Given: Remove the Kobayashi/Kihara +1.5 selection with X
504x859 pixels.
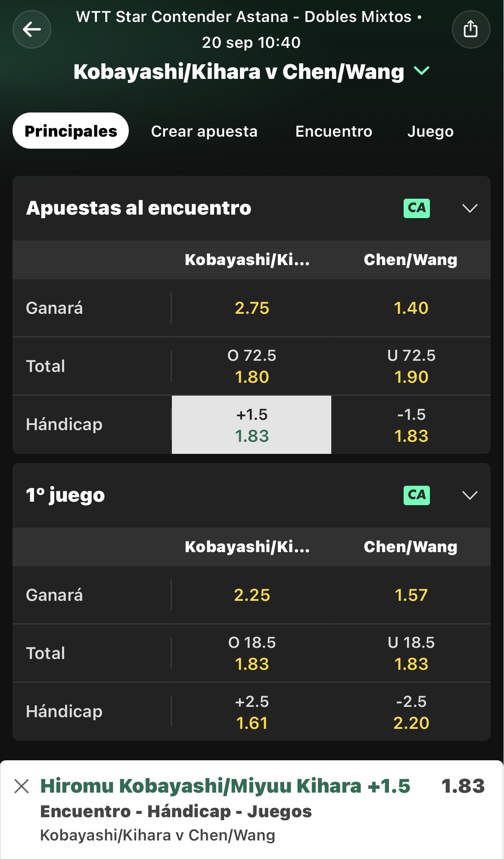Looking at the screenshot, I should tap(22, 786).
